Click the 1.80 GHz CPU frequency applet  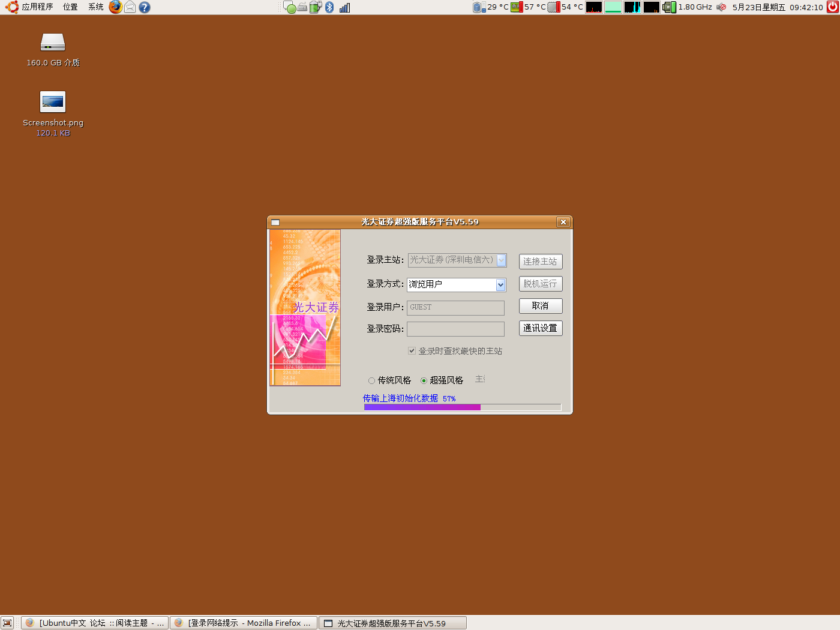688,7
